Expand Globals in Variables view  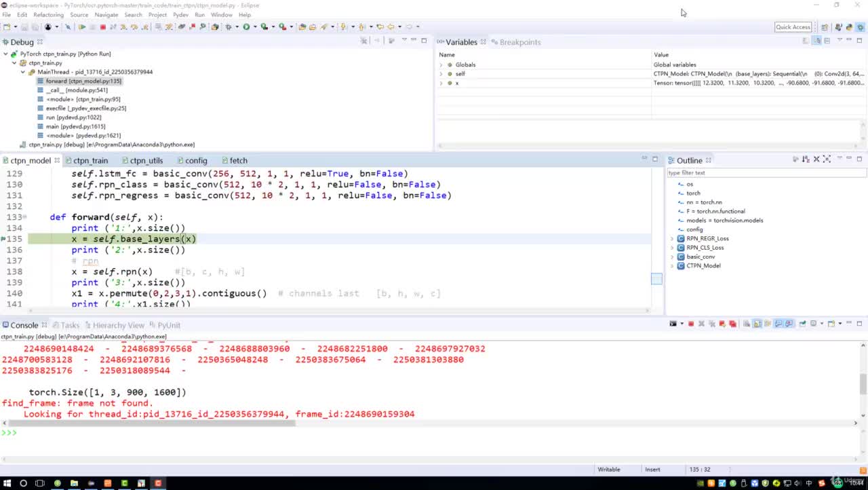tap(441, 65)
